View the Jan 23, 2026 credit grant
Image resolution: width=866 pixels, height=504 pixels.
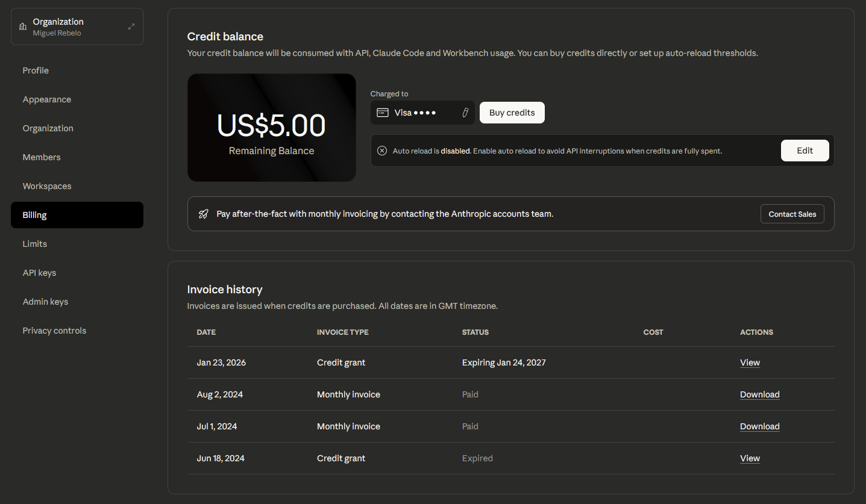[750, 362]
